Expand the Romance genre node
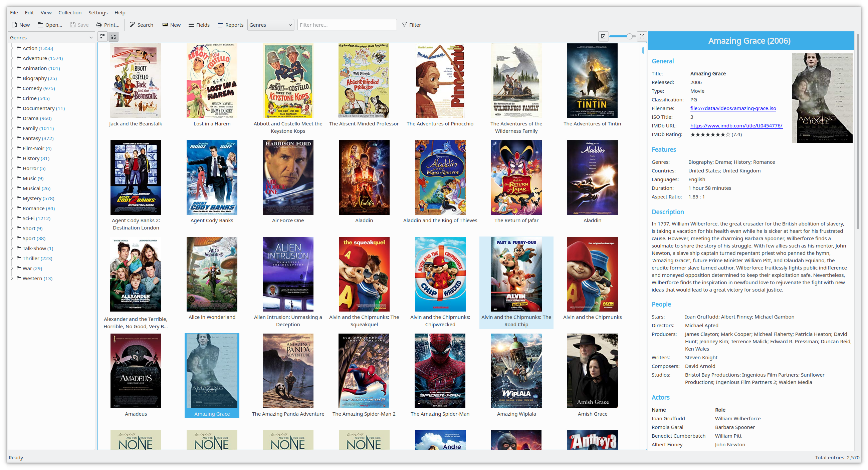868x470 pixels. 12,208
